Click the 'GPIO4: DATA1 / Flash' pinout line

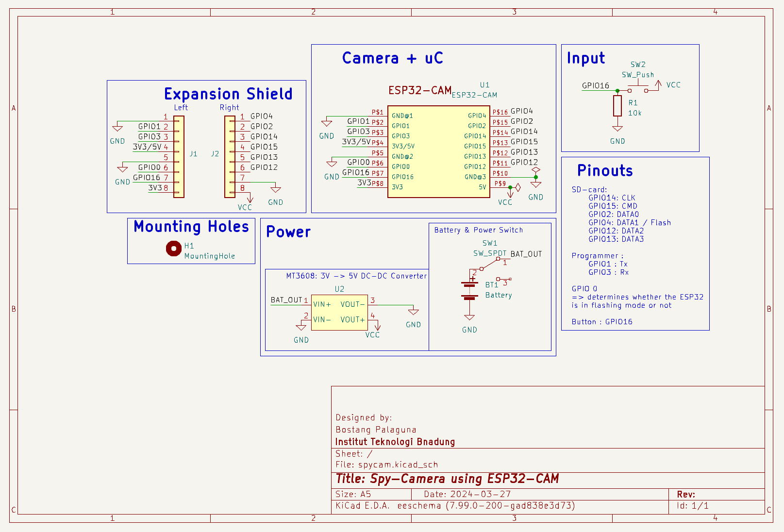click(630, 222)
